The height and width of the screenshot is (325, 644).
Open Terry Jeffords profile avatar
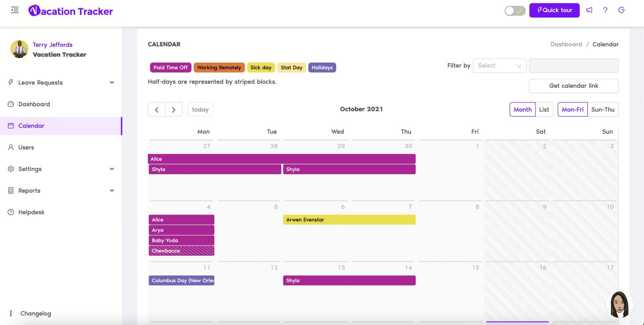pos(19,49)
